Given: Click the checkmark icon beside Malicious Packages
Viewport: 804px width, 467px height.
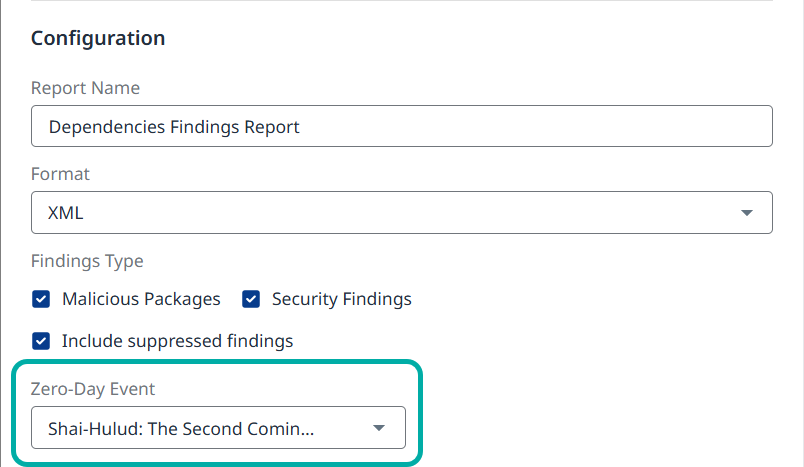Looking at the screenshot, I should (41, 299).
